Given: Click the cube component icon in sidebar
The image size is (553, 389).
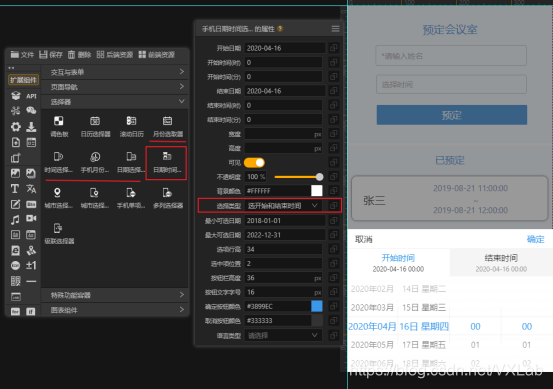Looking at the screenshot, I should click(x=16, y=96).
